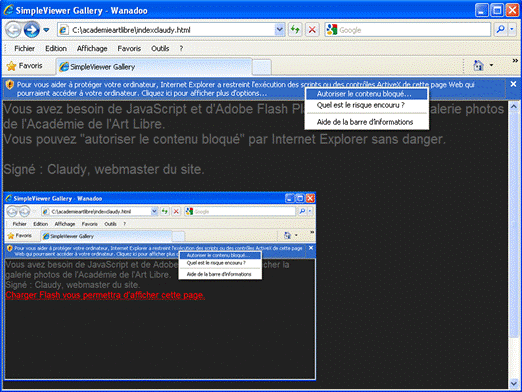Image resolution: width=522 pixels, height=392 pixels.
Task: Select the SimpleViewer Gallery tab
Action: click(x=153, y=67)
